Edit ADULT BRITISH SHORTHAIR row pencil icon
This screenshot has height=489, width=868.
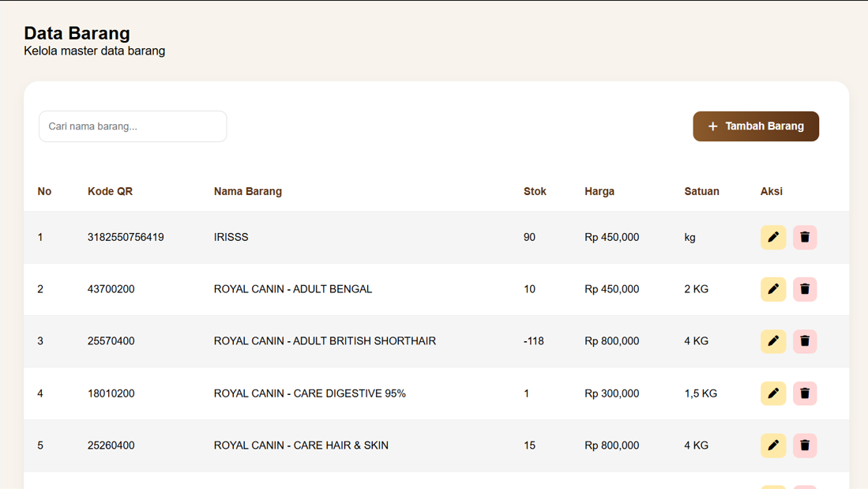tap(772, 341)
